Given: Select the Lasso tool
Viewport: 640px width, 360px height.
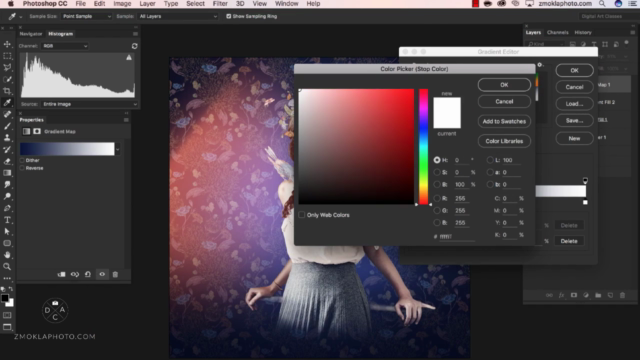Looking at the screenshot, I should click(7, 67).
